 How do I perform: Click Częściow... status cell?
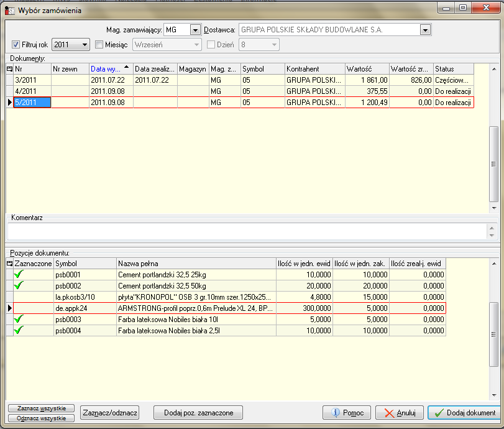point(454,80)
